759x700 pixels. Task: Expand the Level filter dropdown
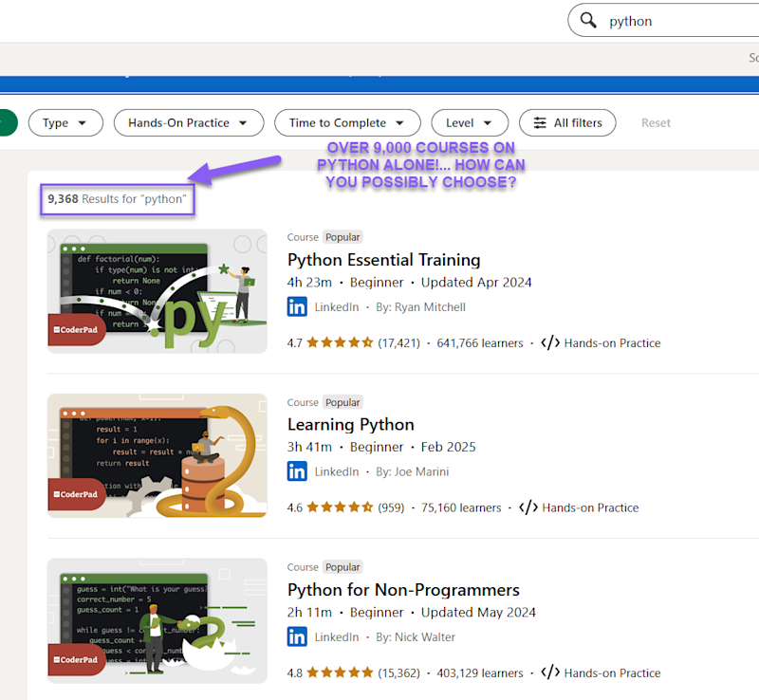coord(470,123)
